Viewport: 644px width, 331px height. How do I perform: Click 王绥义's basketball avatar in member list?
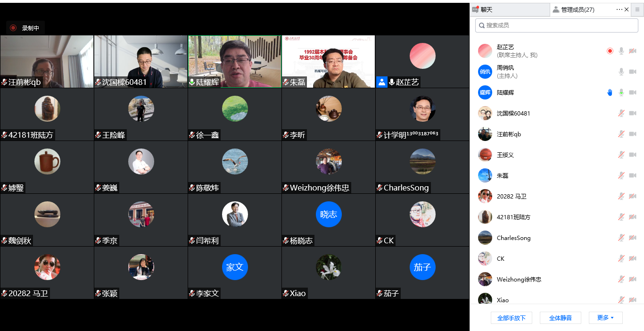[x=485, y=155]
